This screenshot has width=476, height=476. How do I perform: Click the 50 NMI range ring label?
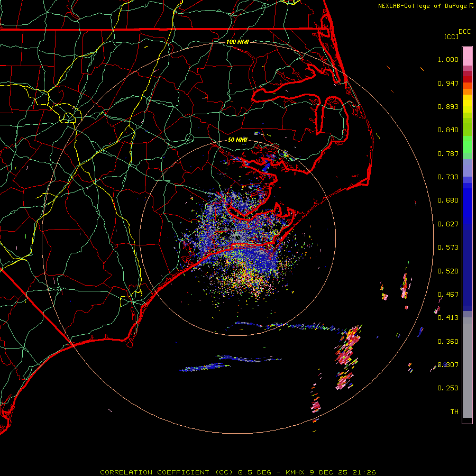[237, 140]
